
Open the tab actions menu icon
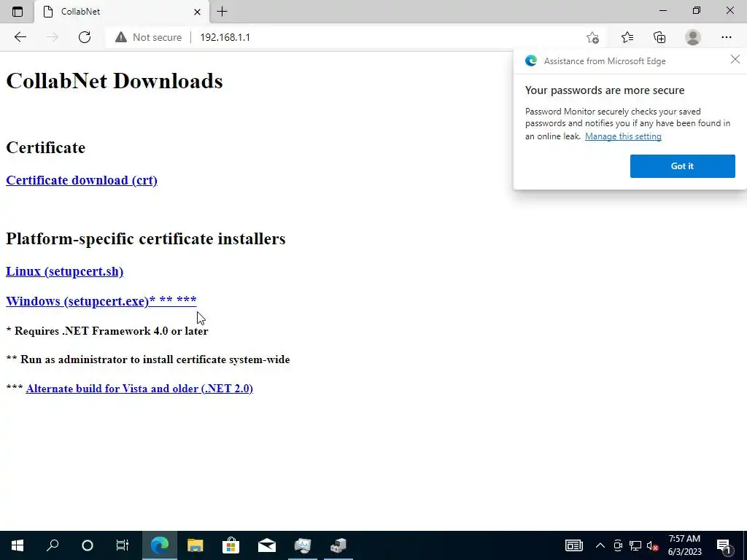point(18,12)
